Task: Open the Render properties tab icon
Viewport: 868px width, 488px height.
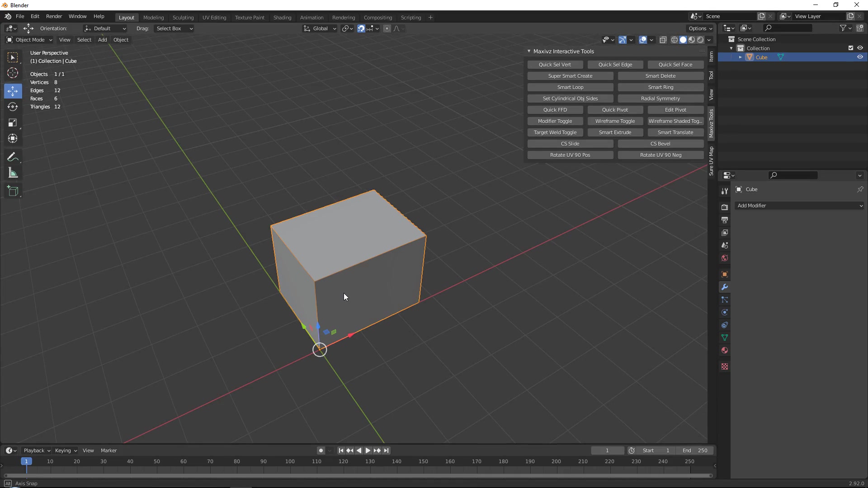Action: point(725,207)
